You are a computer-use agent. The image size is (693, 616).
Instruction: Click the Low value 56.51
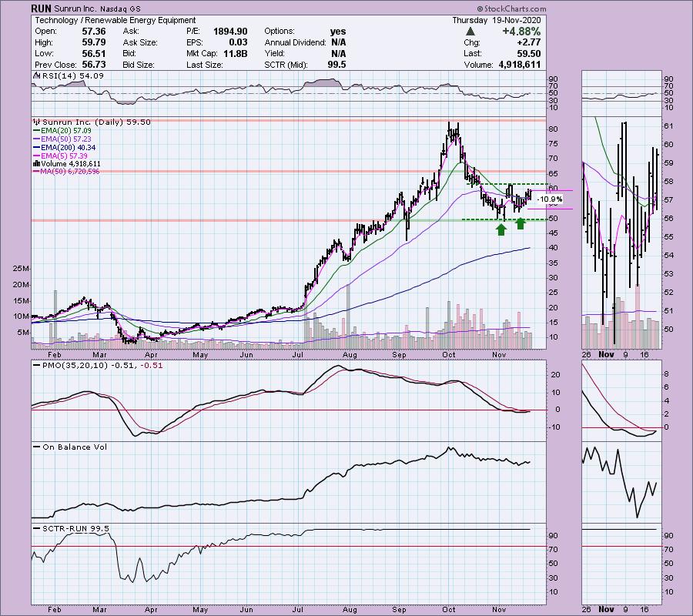click(x=94, y=53)
